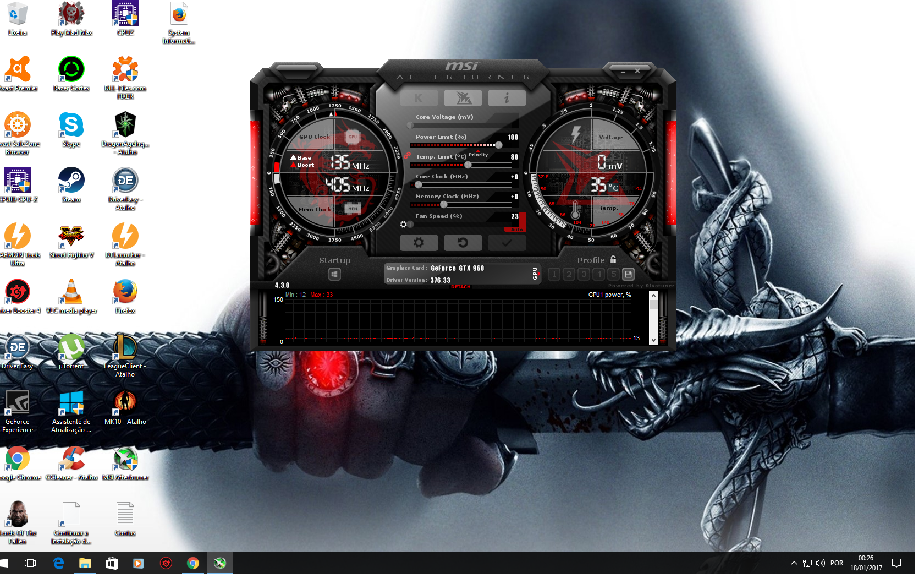Image resolution: width=924 pixels, height=578 pixels.
Task: Click the Core Voltage slider handle
Action: [410, 126]
